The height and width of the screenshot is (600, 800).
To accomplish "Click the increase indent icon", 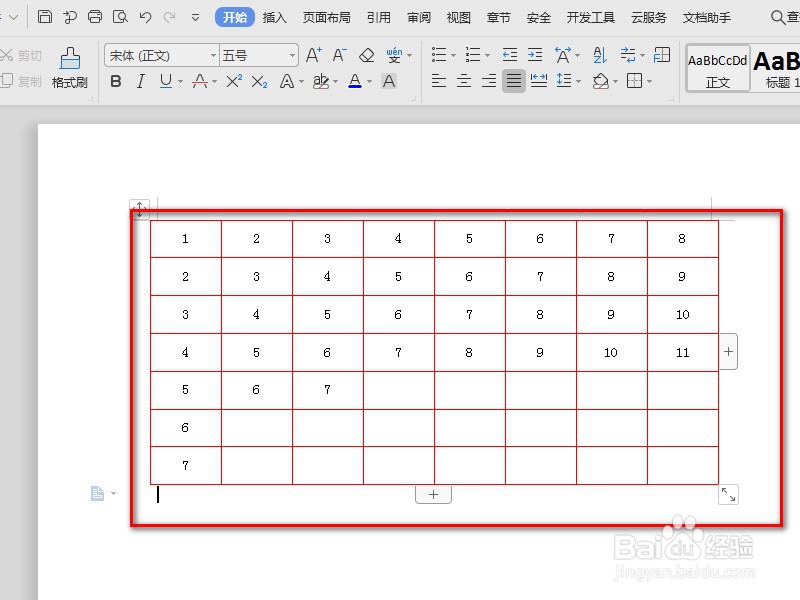I will (x=535, y=55).
